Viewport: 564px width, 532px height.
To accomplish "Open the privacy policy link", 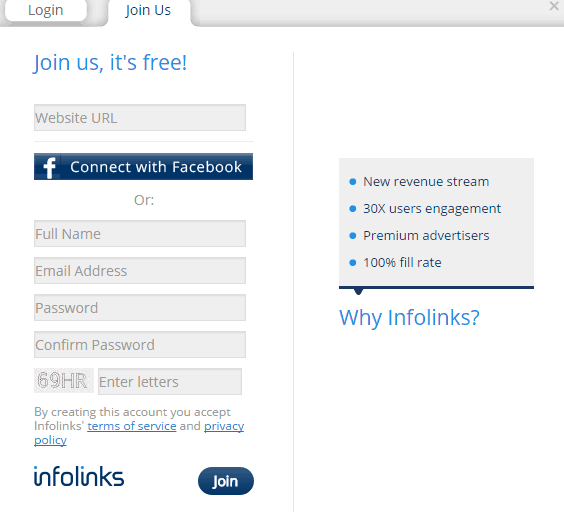I will [224, 426].
